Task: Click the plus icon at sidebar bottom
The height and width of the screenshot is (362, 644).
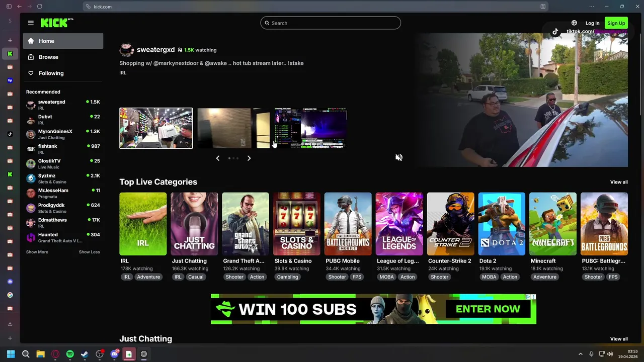Action: [x=10, y=338]
